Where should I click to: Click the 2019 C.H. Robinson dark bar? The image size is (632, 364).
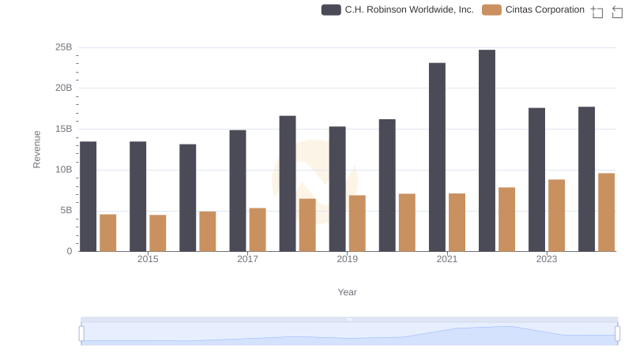coord(337,189)
